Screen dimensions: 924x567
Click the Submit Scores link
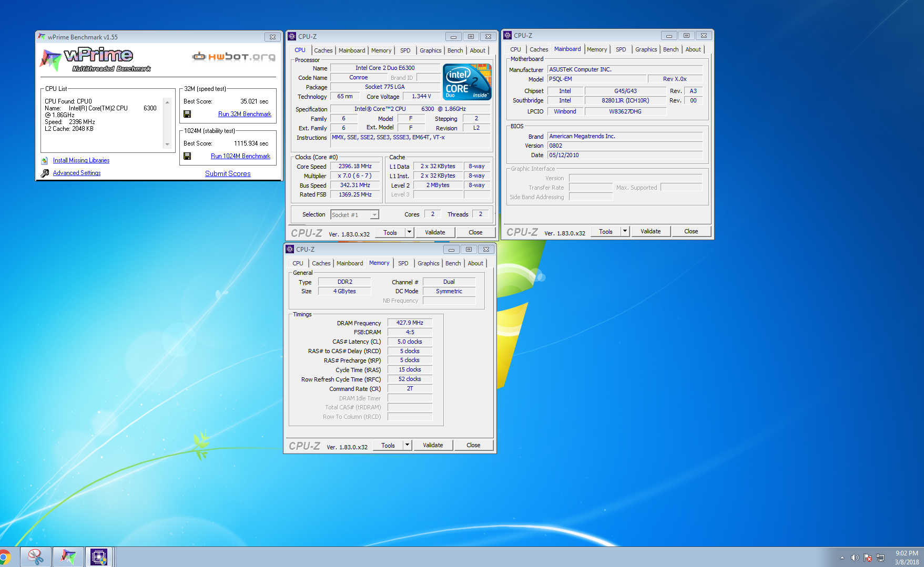click(x=228, y=173)
